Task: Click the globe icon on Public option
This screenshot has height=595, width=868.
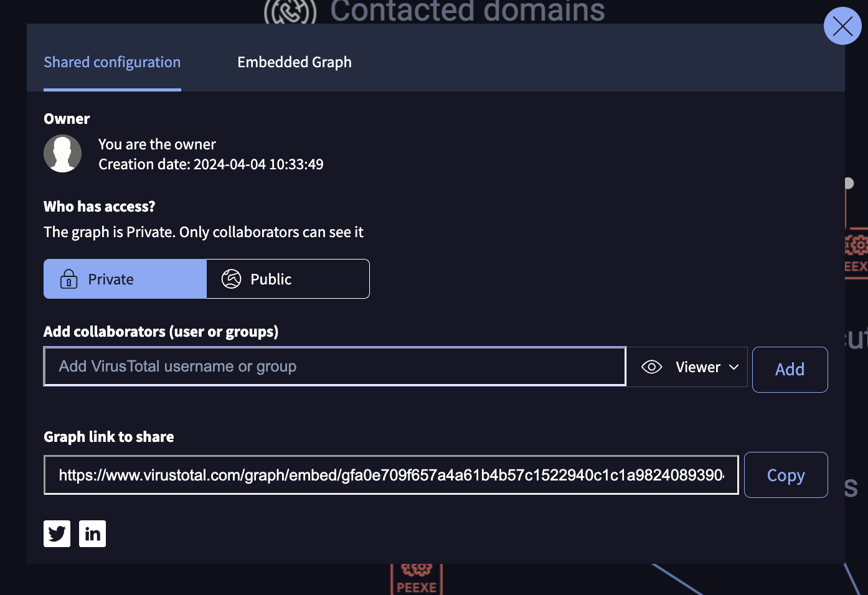Action: tap(232, 279)
